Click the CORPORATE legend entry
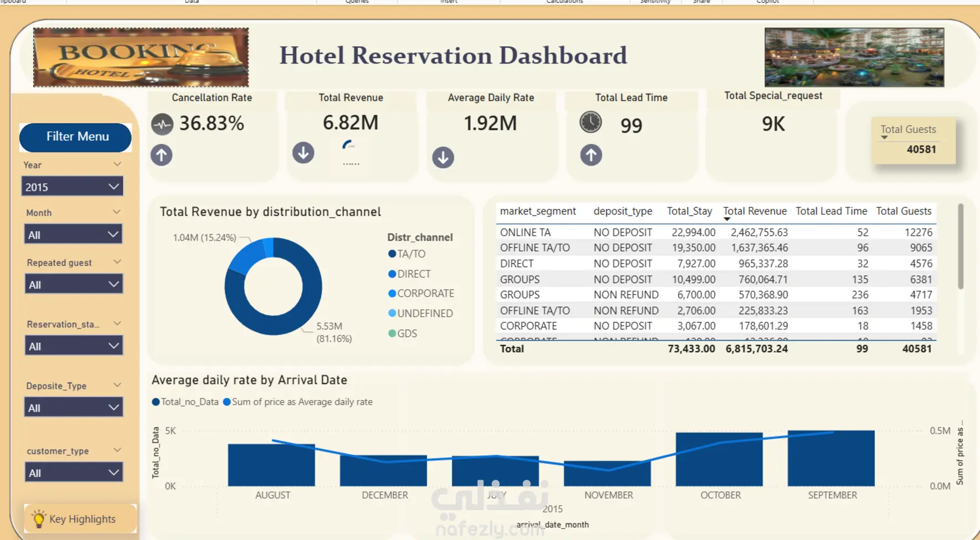This screenshot has height=540, width=980. click(x=421, y=294)
